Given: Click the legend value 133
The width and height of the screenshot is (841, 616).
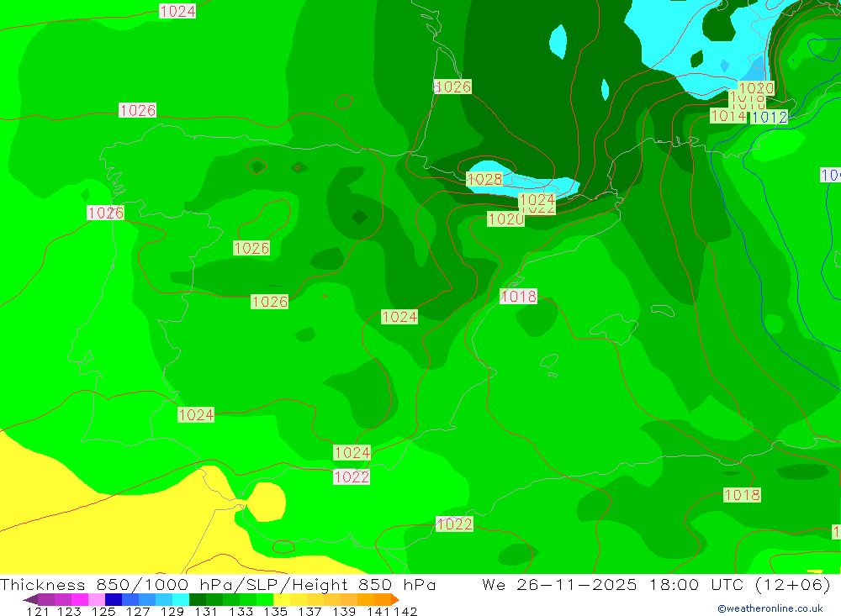Looking at the screenshot, I should (241, 611).
